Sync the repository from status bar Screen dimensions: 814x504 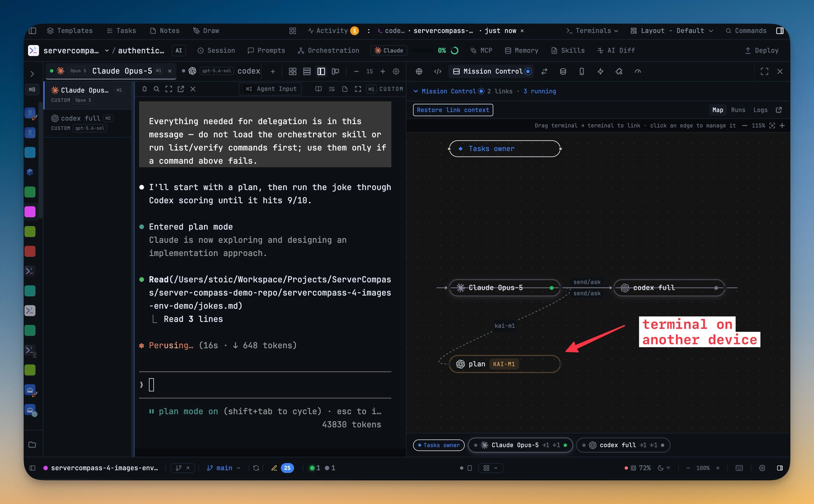(x=256, y=468)
